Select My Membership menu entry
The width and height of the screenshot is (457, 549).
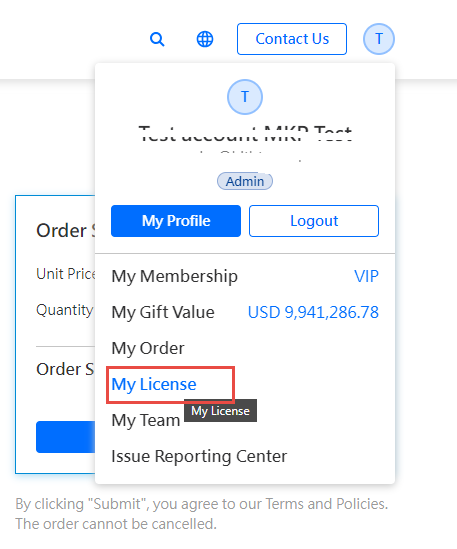coord(174,277)
